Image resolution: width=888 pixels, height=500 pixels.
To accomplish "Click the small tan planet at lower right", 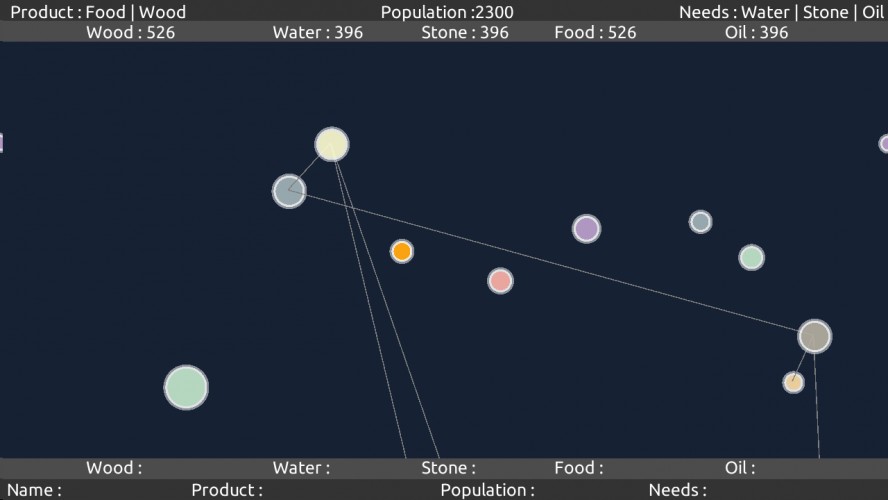I will [x=793, y=383].
